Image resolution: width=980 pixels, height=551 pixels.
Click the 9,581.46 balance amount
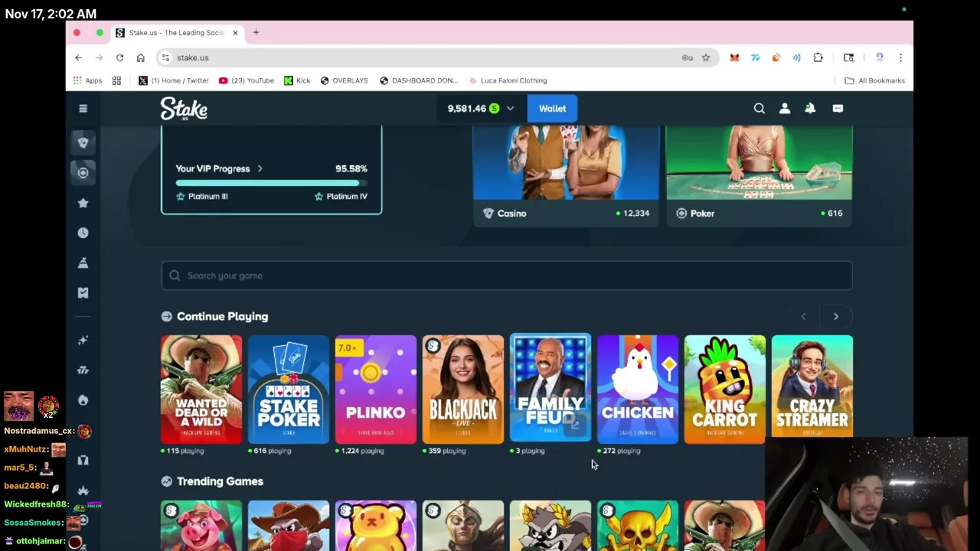[467, 109]
